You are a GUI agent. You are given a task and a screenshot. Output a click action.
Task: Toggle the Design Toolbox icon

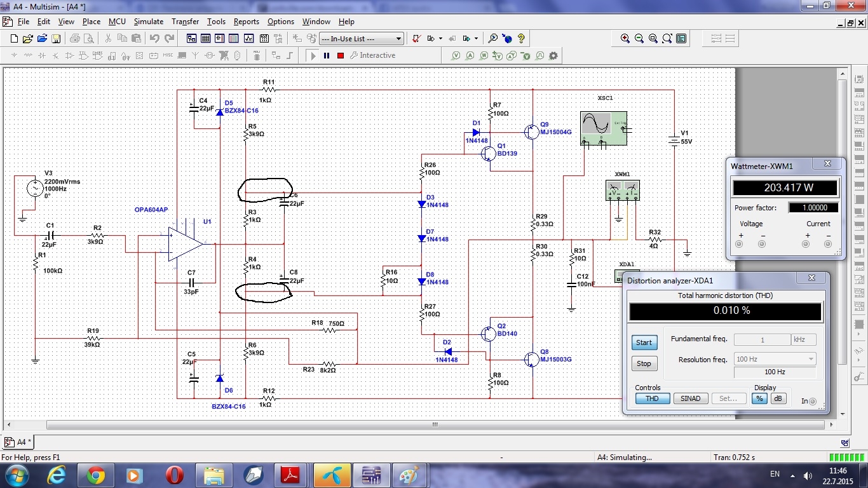pyautogui.click(x=191, y=39)
